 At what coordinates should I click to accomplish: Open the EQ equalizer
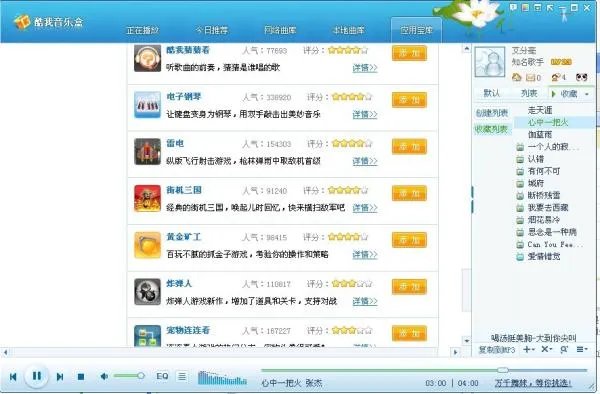tap(162, 376)
